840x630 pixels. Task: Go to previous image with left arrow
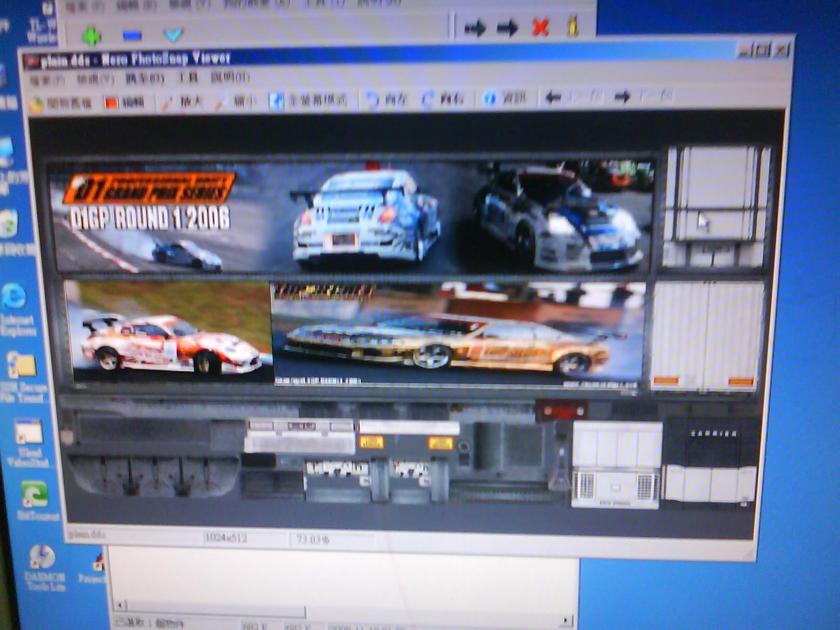click(573, 97)
